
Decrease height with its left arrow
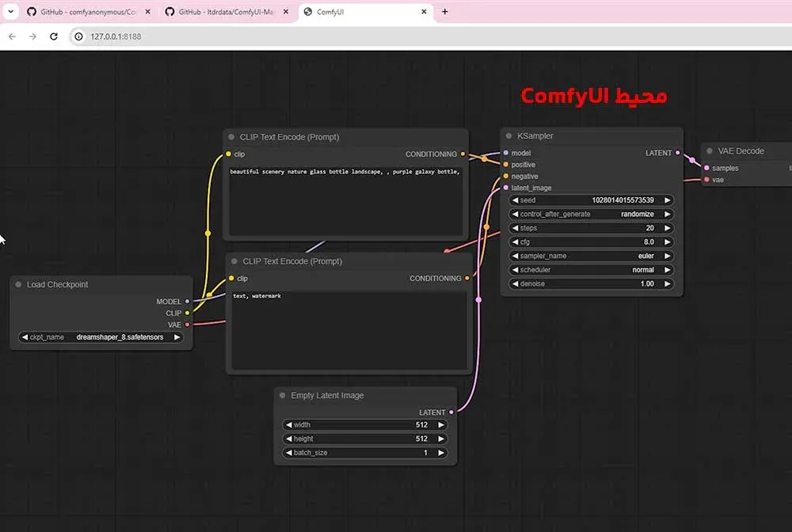289,439
